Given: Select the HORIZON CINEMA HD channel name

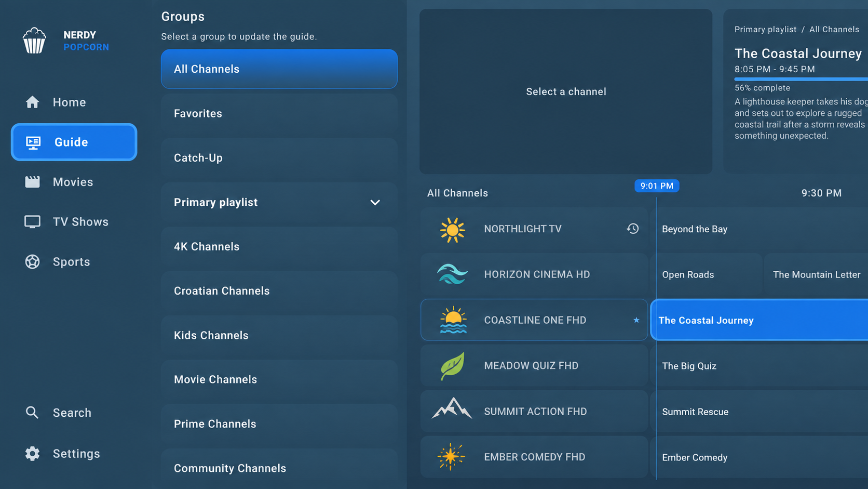Looking at the screenshot, I should click(x=537, y=274).
